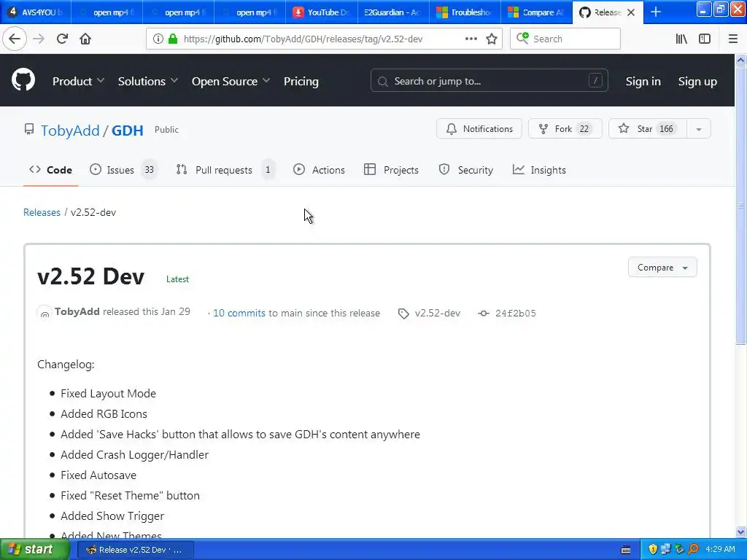Click the scrollbar up arrow

(x=741, y=60)
